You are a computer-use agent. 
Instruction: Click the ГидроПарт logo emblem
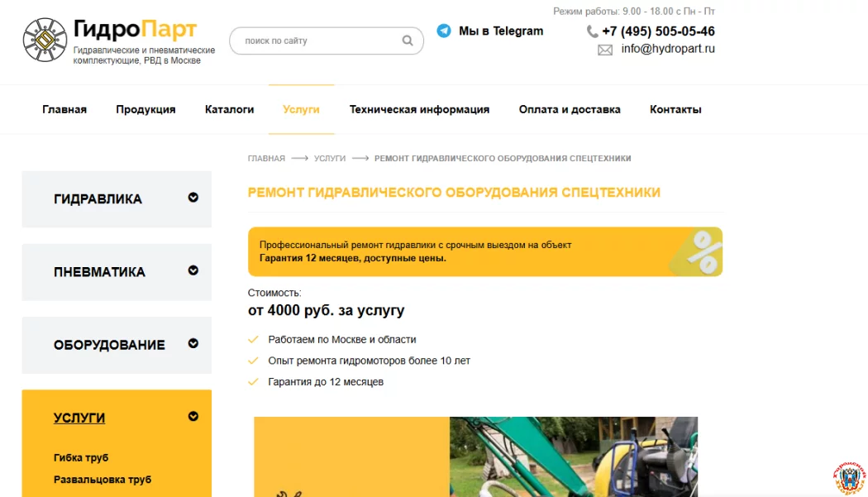[x=44, y=39]
